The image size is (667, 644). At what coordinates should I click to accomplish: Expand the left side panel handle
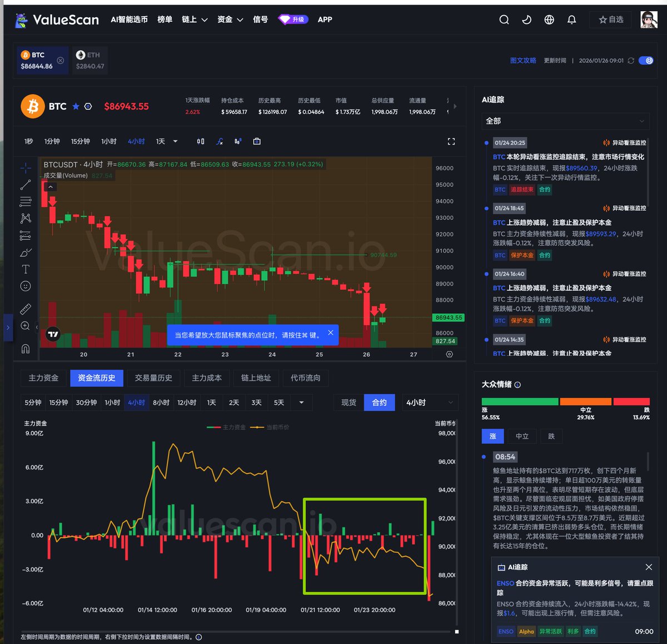pos(8,328)
